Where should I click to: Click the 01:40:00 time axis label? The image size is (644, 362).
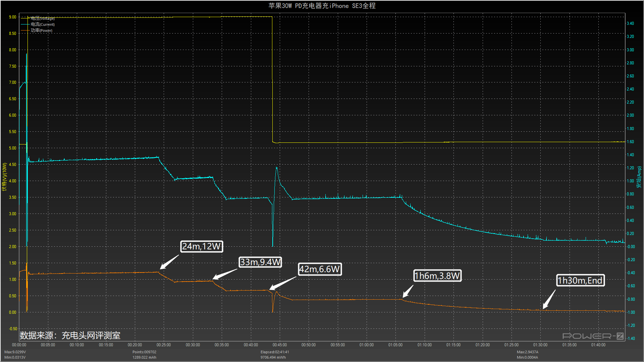[598, 345]
